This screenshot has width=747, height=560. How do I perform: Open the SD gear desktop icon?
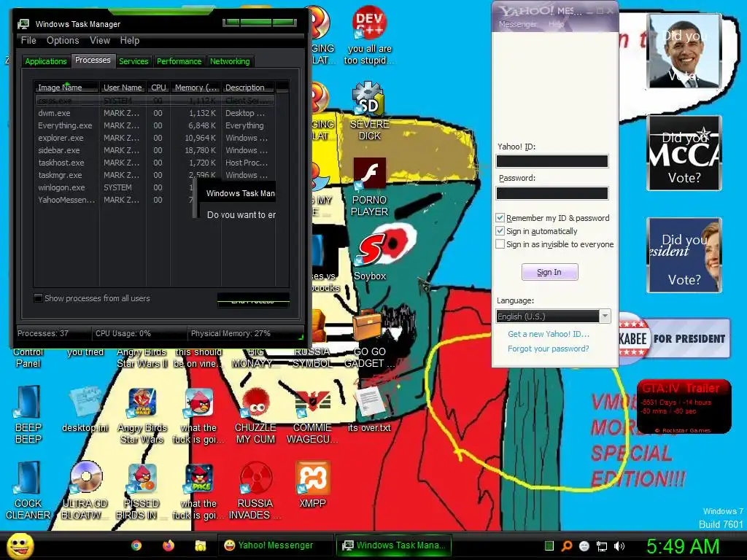pos(369,98)
